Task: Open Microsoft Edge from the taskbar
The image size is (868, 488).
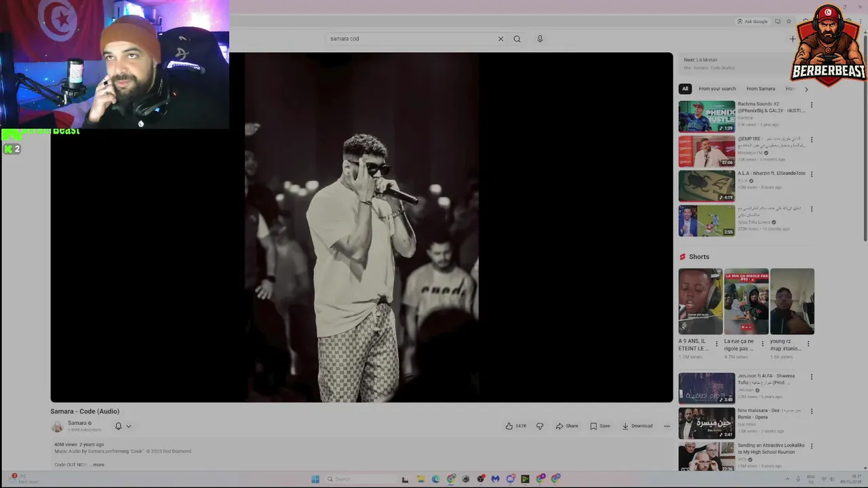Action: point(435,479)
